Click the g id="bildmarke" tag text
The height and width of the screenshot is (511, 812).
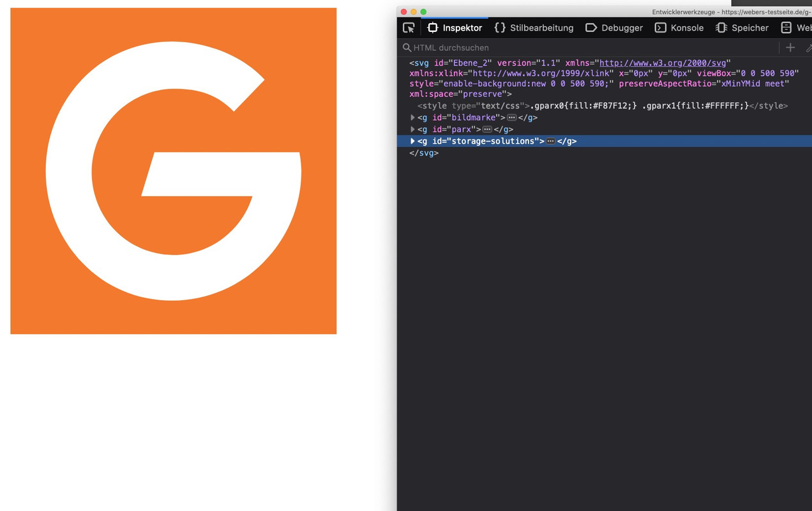[x=462, y=118]
